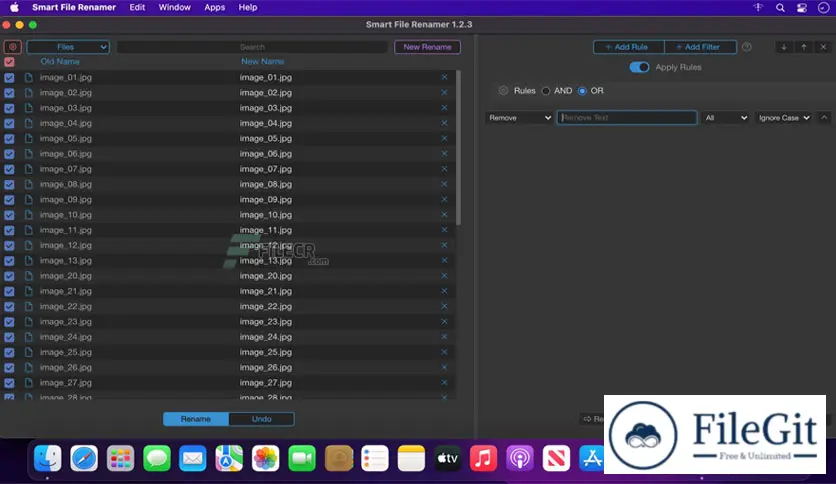Select the OR radio button
The image size is (836, 484).
[582, 91]
